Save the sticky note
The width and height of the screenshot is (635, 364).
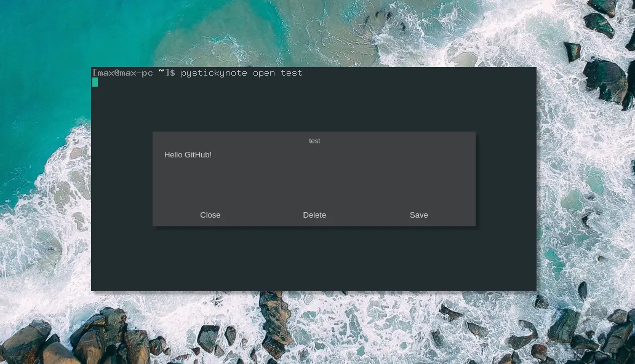click(x=419, y=215)
